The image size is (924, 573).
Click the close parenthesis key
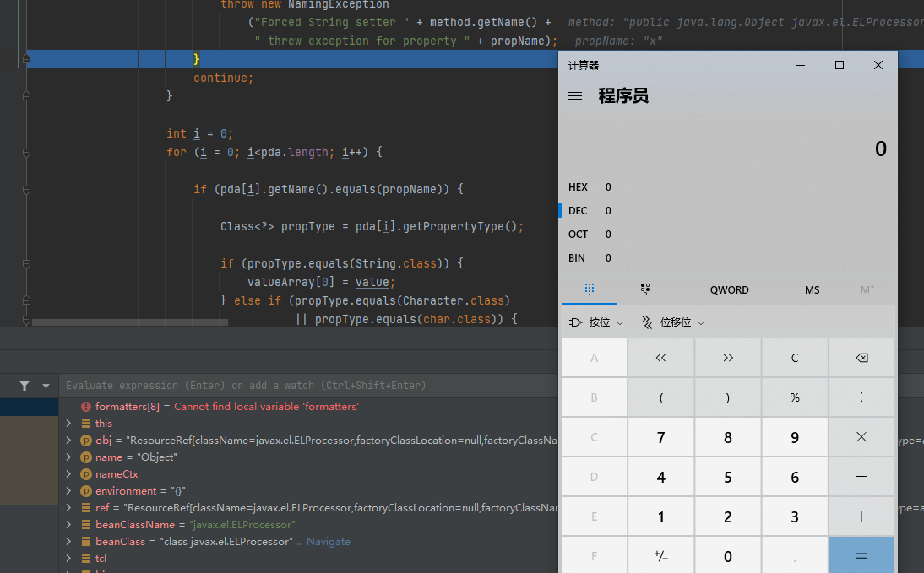click(728, 397)
